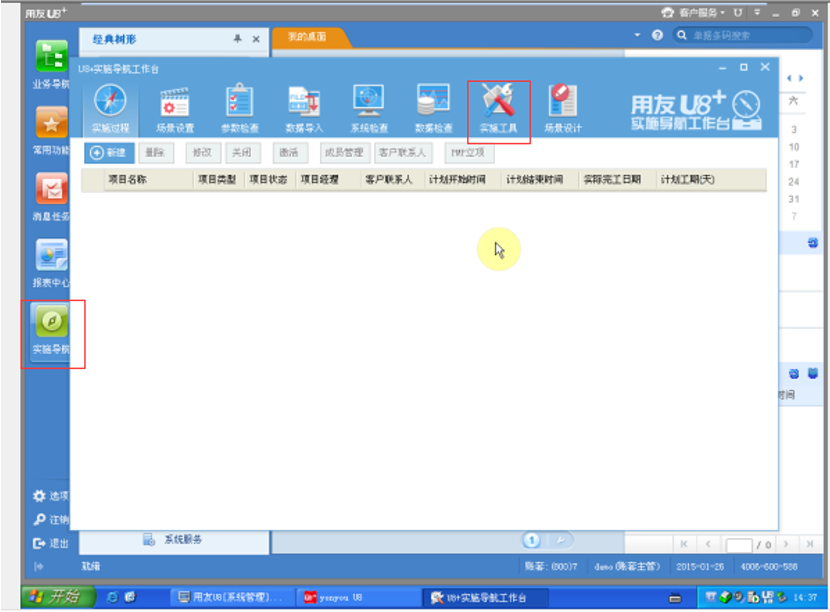Open the 场景设计 icon
Screen dimensions: 830x612
(x=563, y=109)
